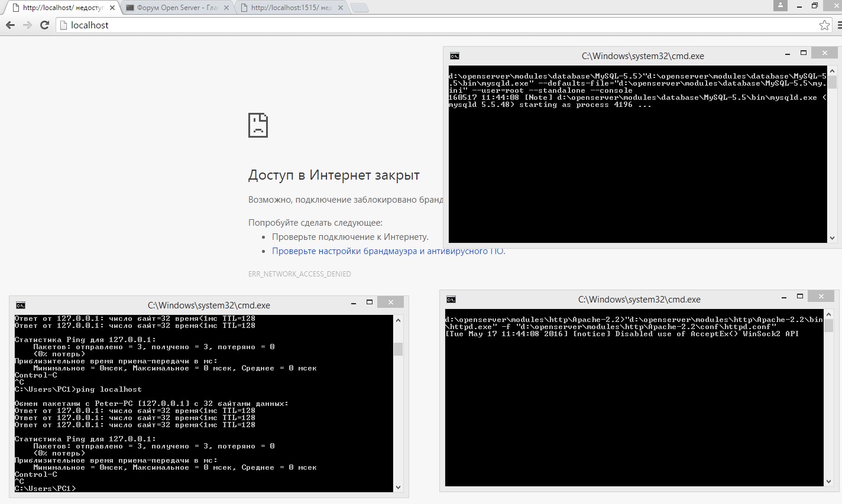The height and width of the screenshot is (504, 842).
Task: Click the localhost address bar
Action: [x=438, y=25]
